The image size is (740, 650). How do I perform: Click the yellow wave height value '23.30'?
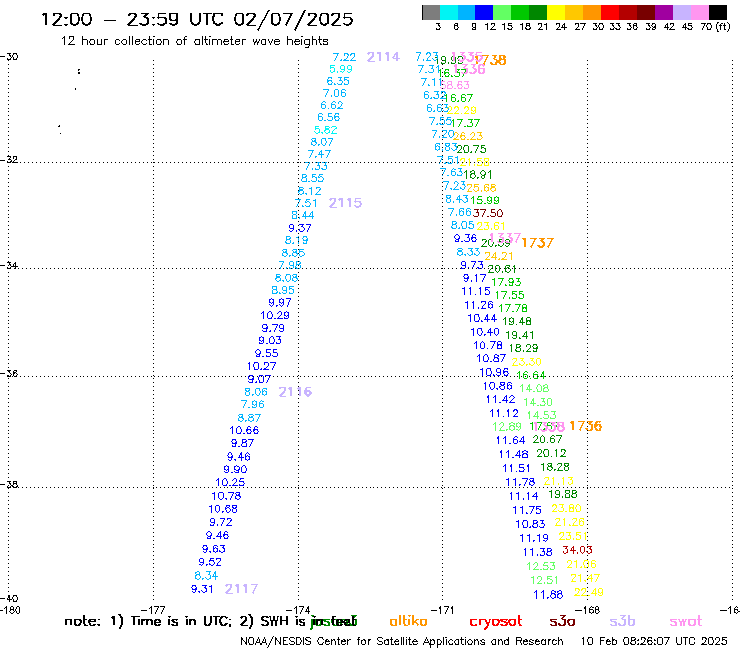(526, 362)
